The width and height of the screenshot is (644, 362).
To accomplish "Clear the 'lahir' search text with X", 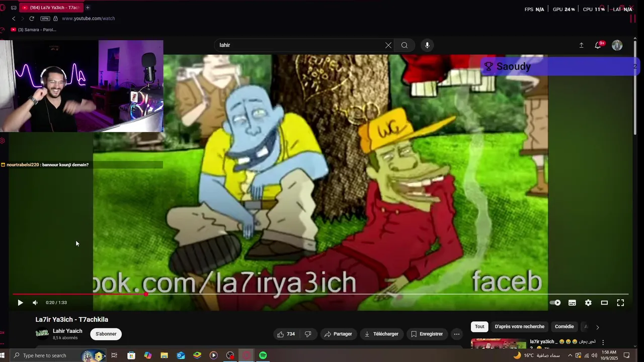I will pyautogui.click(x=388, y=45).
